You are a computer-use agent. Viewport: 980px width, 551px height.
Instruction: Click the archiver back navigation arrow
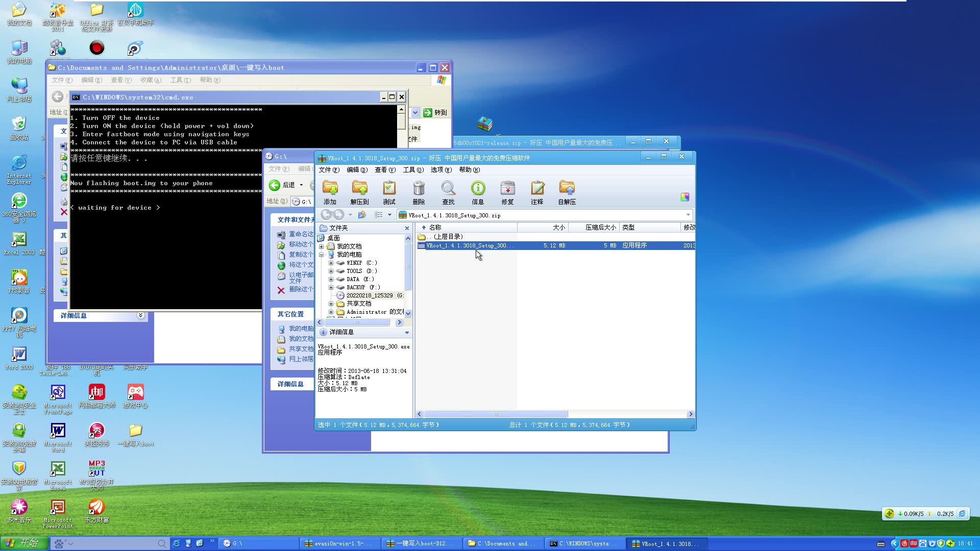point(326,215)
